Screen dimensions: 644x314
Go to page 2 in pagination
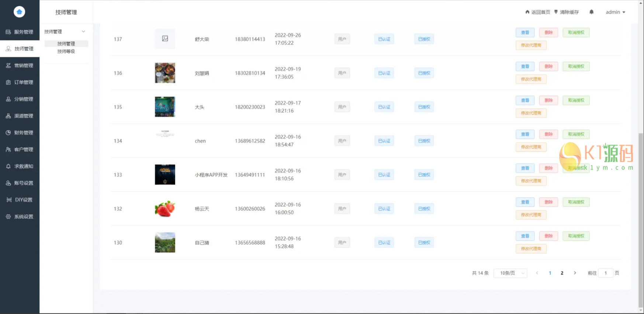coord(562,273)
